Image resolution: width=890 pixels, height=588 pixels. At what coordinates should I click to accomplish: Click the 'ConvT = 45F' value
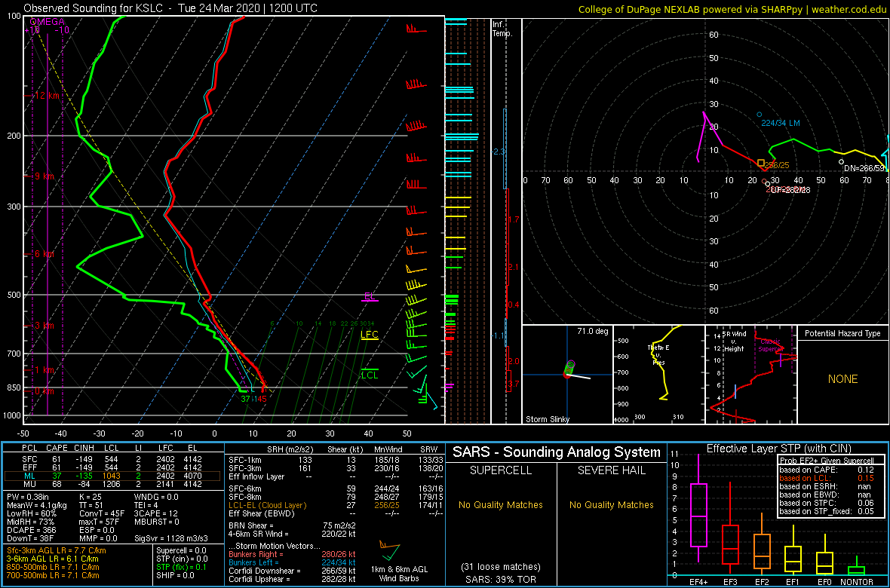point(101,513)
